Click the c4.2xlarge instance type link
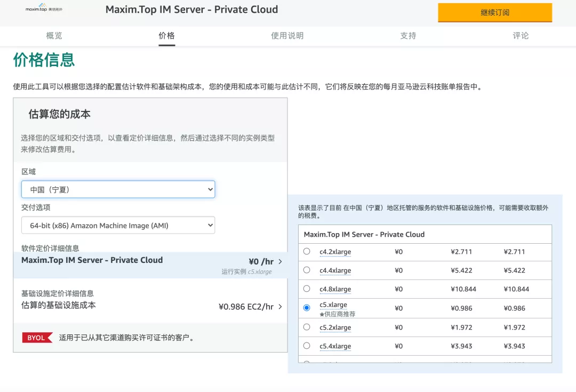576x392 pixels. coord(335,252)
